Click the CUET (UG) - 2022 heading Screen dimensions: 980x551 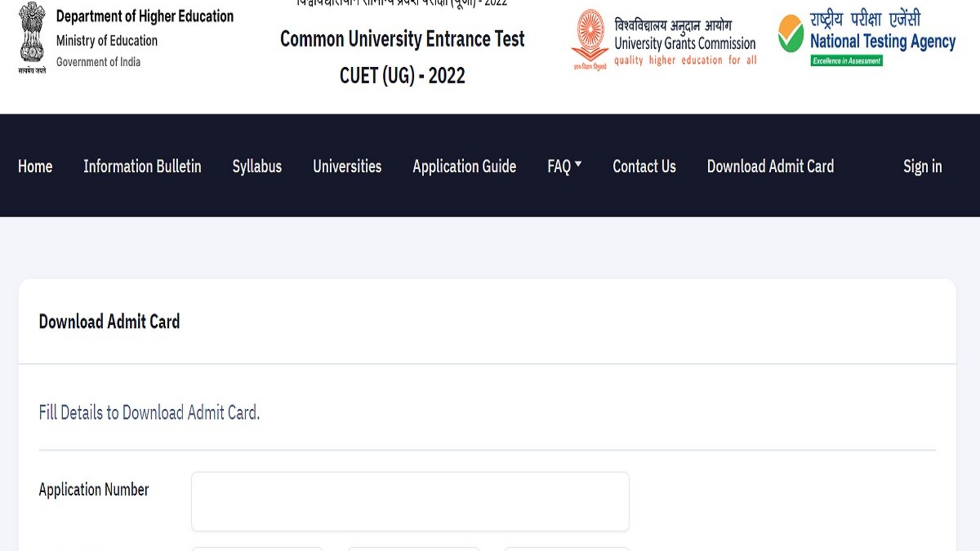click(402, 75)
